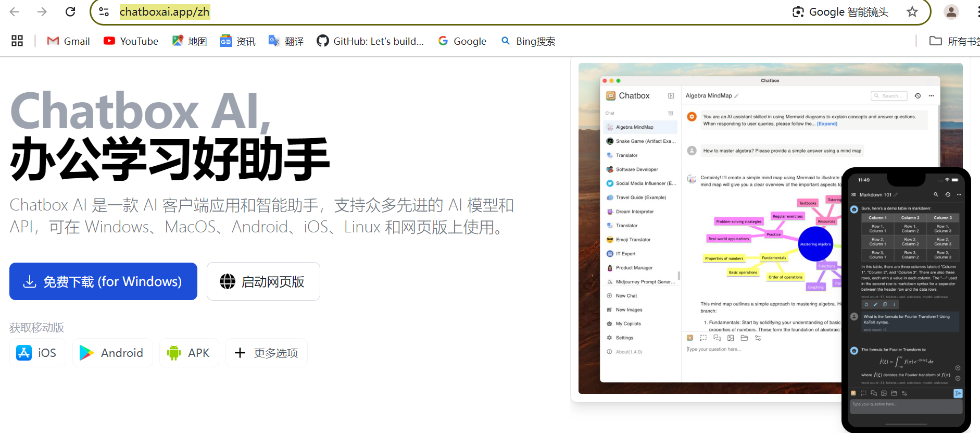
Task: Open the Gmail bookmark
Action: [x=68, y=41]
